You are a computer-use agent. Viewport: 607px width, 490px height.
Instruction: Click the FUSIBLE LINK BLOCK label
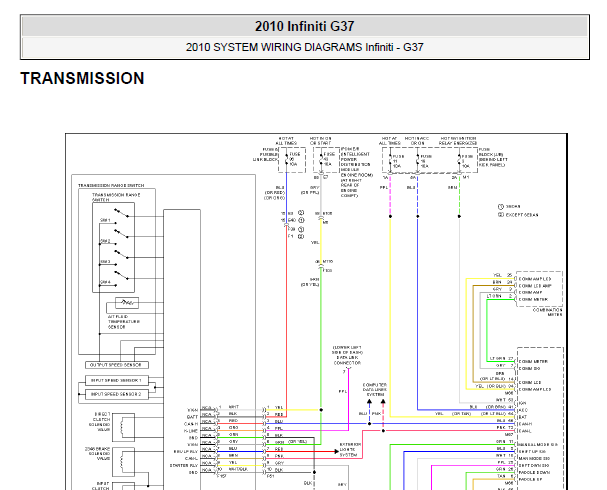tap(266, 154)
